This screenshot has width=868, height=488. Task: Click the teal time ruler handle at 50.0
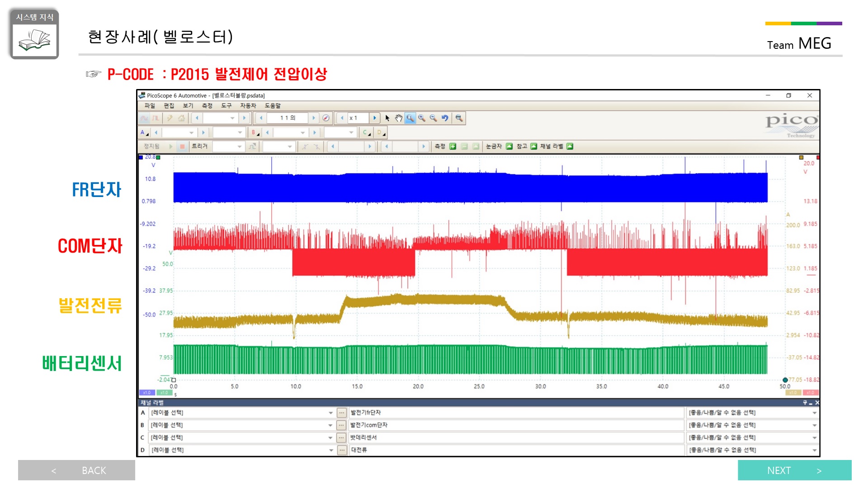(x=785, y=380)
